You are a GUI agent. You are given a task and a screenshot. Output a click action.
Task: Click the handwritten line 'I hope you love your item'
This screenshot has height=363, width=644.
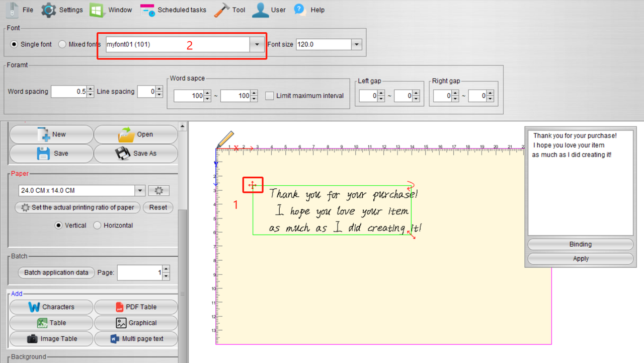tap(343, 211)
